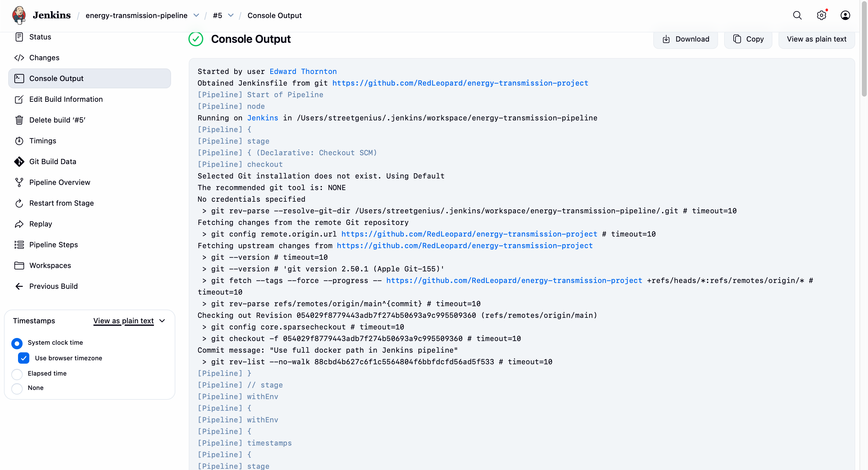The image size is (868, 470).
Task: Click the Jenkins settings gear with notification badge
Action: click(821, 15)
